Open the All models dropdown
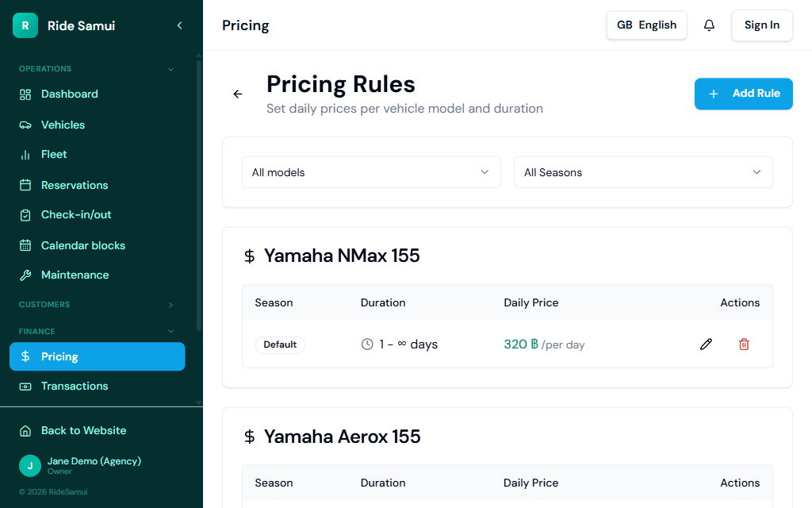 click(371, 172)
